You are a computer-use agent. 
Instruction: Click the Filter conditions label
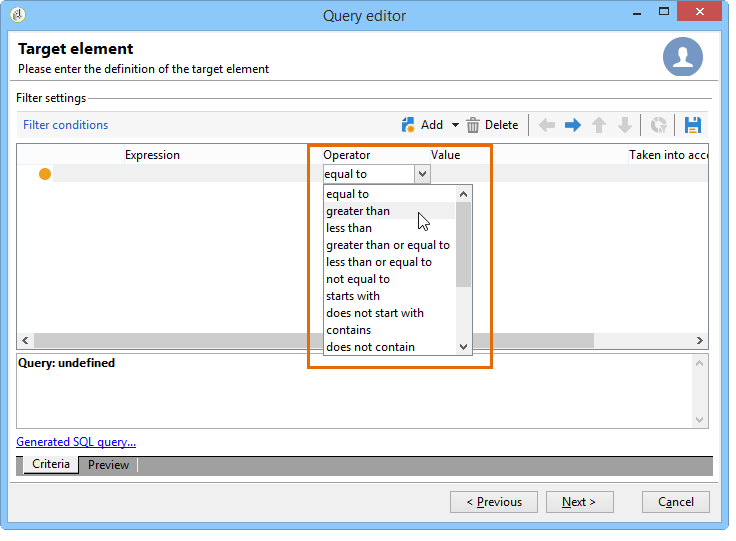click(66, 125)
